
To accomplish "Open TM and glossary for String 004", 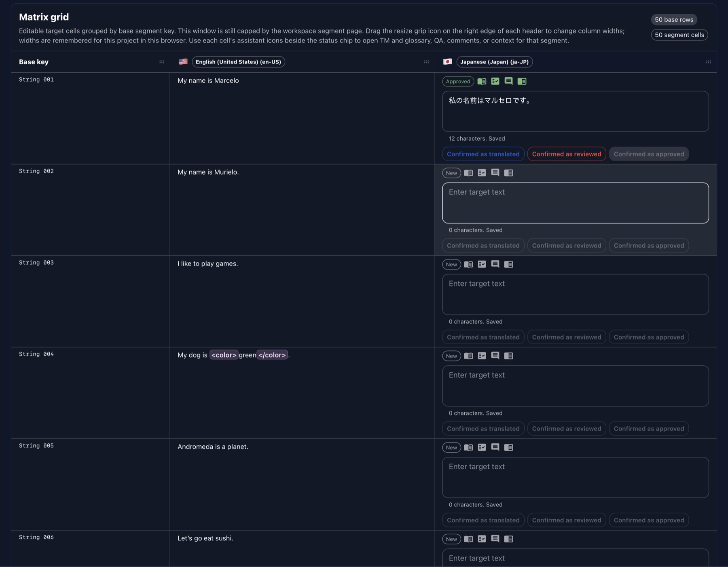I will (468, 356).
